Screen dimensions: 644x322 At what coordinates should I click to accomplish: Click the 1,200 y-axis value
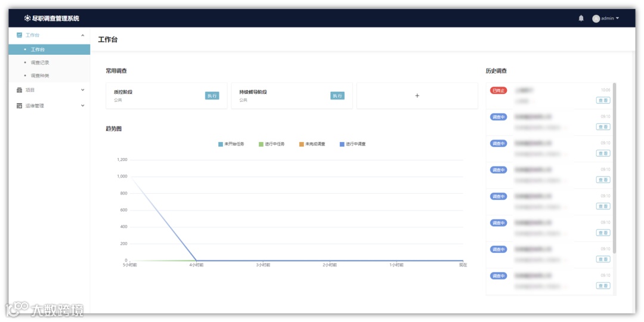tap(122, 160)
